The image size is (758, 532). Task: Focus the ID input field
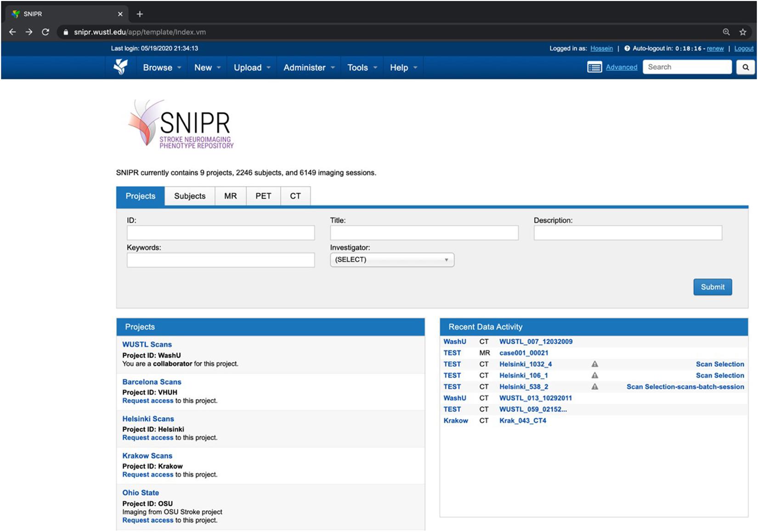[221, 233]
